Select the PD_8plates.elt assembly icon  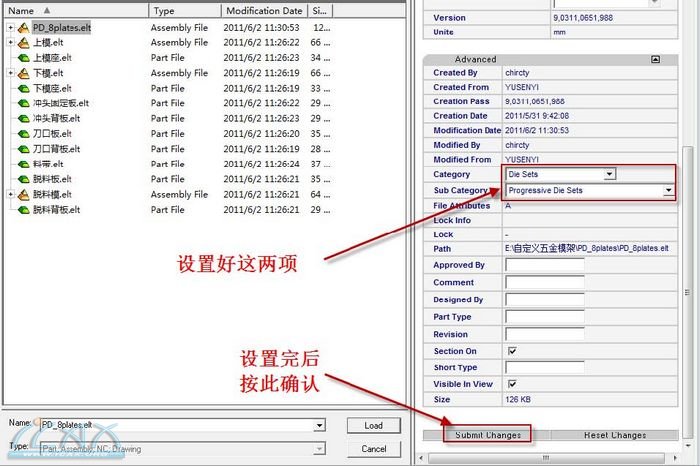23,28
